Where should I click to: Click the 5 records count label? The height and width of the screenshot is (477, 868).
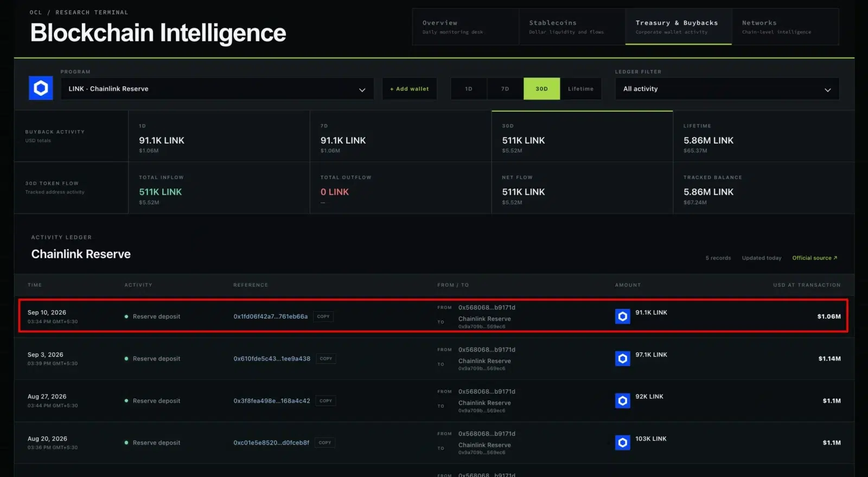pyautogui.click(x=718, y=258)
